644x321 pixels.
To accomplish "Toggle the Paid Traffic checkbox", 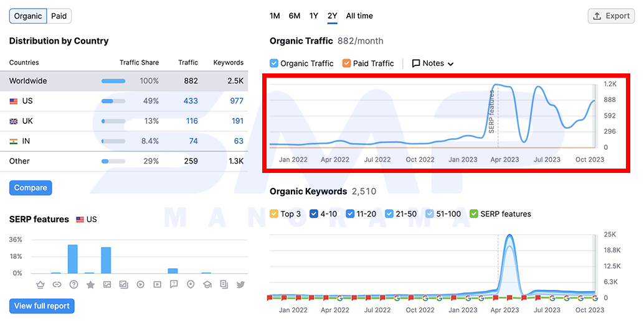I will point(346,63).
